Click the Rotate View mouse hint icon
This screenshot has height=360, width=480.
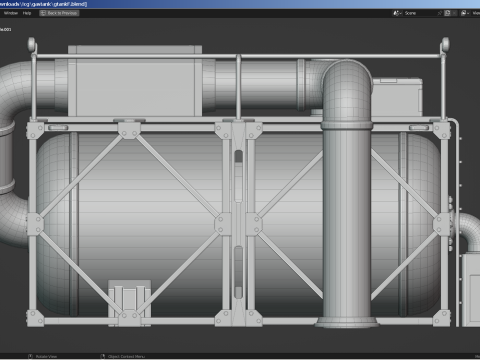(30, 356)
